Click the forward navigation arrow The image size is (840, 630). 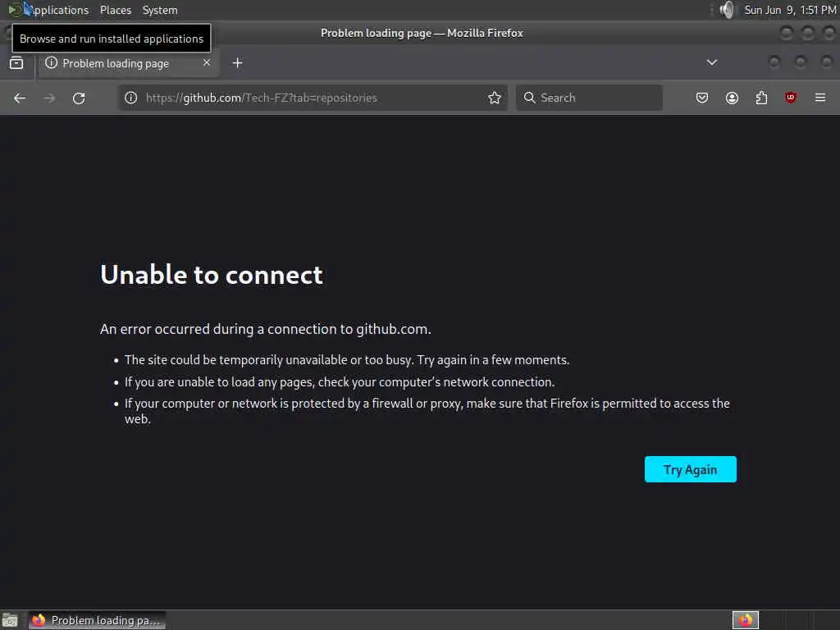tap(49, 98)
